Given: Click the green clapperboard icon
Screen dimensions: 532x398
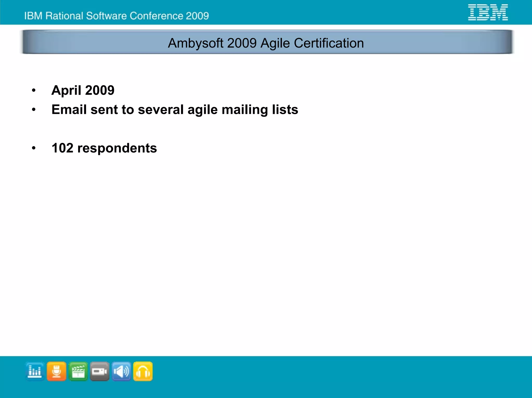Looking at the screenshot, I should pyautogui.click(x=78, y=371).
